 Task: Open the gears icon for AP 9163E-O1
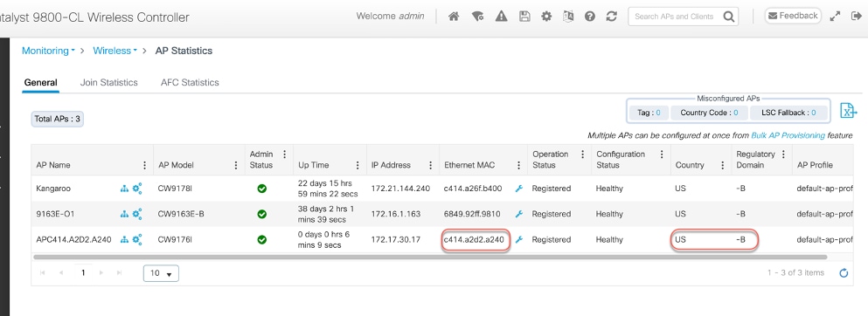click(136, 214)
